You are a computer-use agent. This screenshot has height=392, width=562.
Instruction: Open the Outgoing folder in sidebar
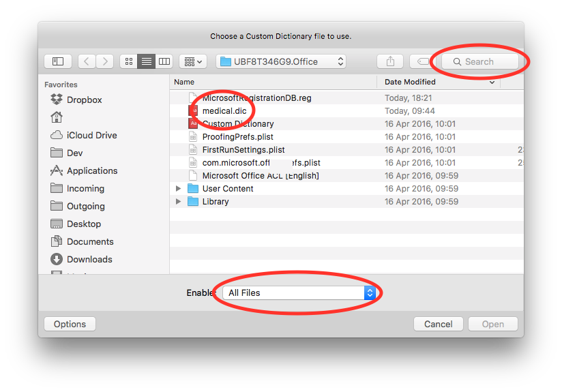(x=78, y=206)
